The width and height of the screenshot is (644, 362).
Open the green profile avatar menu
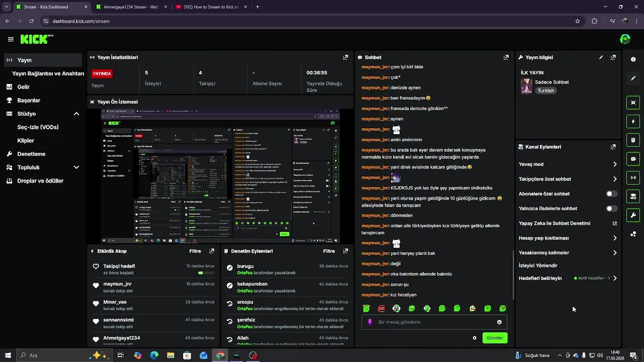click(625, 39)
